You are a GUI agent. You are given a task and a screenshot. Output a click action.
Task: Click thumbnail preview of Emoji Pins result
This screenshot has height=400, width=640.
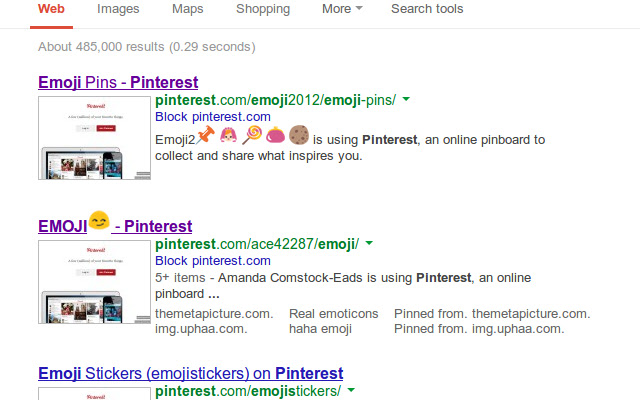95,138
